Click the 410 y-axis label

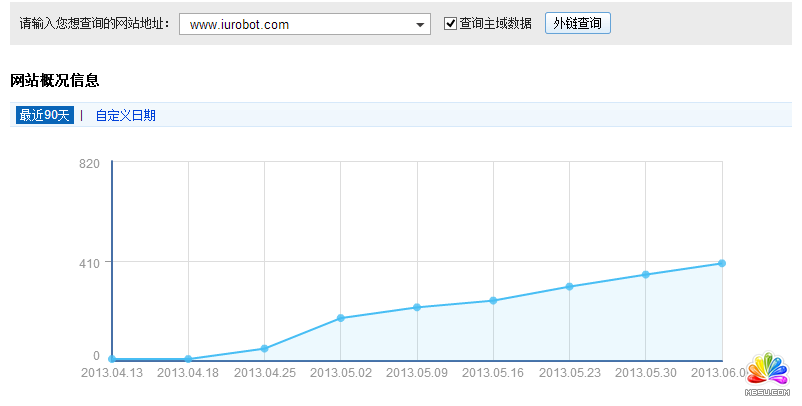pyautogui.click(x=89, y=262)
